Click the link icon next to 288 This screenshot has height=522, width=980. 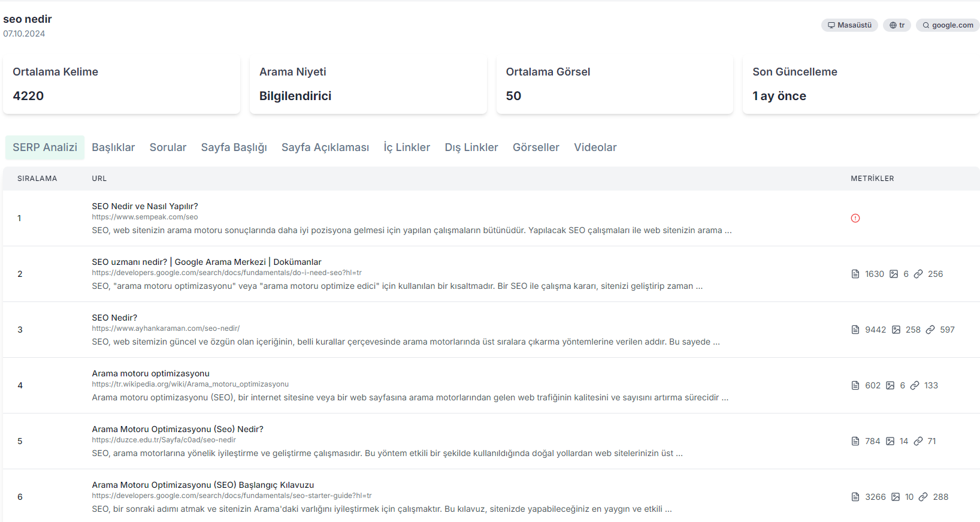923,497
